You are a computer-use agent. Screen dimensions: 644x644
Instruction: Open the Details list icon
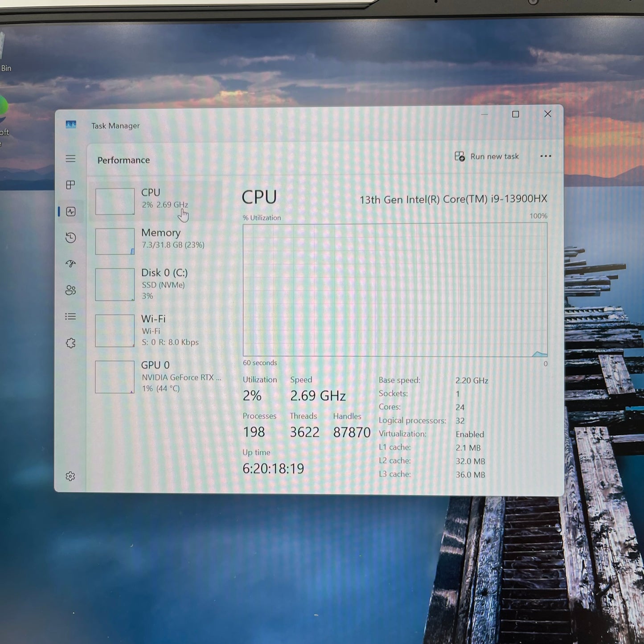70,316
